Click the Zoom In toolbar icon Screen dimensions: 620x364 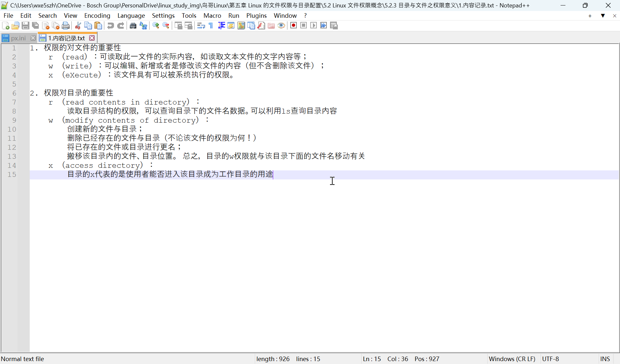coord(156,25)
